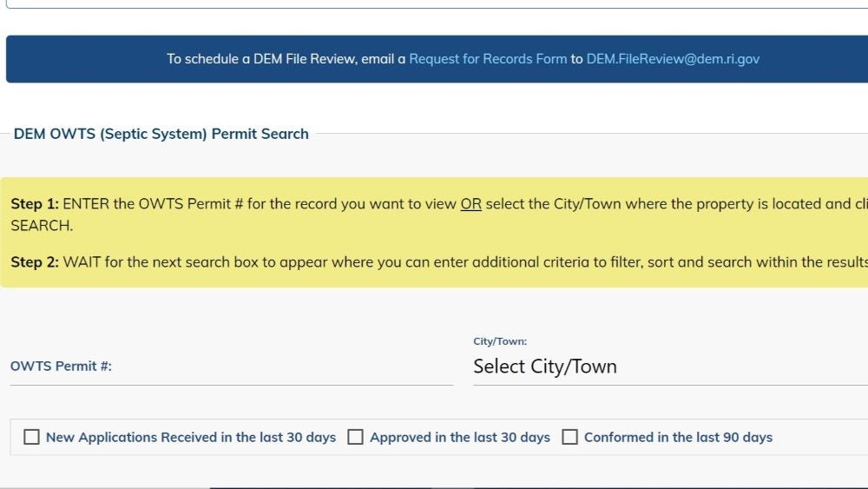Click the DEM.FileReview@dem.ri.gov email link
This screenshot has height=489, width=868.
coord(673,59)
